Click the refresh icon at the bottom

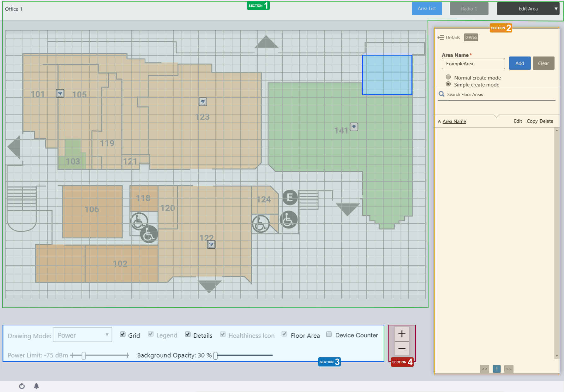coord(22,386)
